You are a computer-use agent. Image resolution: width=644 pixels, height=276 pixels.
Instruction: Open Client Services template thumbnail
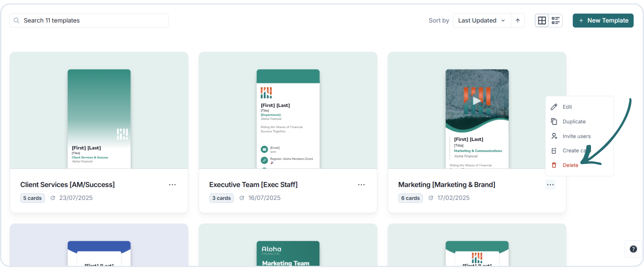coord(99,119)
